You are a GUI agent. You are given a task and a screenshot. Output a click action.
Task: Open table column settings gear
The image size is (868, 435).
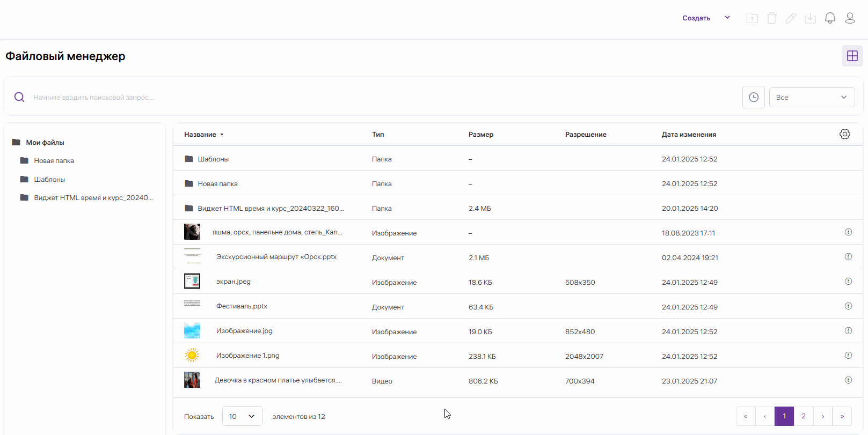click(x=844, y=134)
